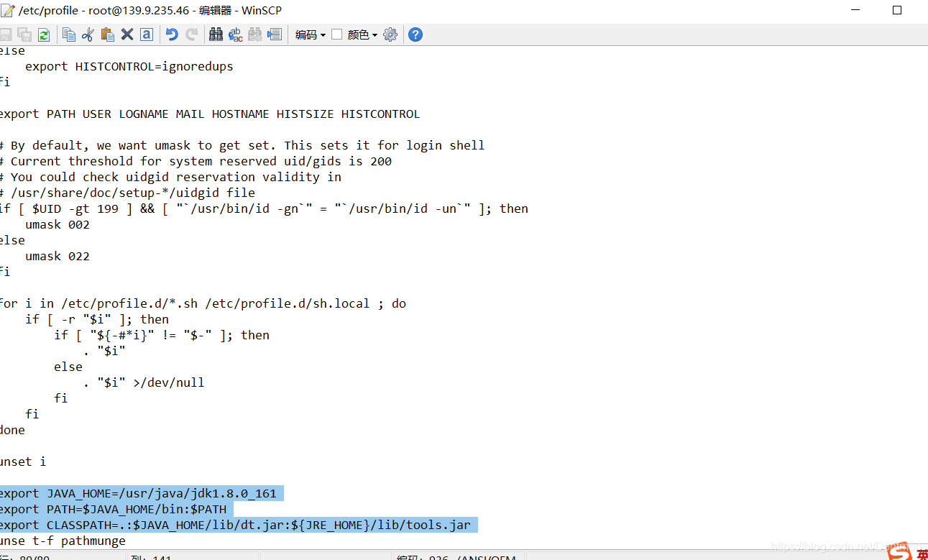Click the for i in /etc/profile.d line
This screenshot has height=560, width=928.
click(x=203, y=303)
